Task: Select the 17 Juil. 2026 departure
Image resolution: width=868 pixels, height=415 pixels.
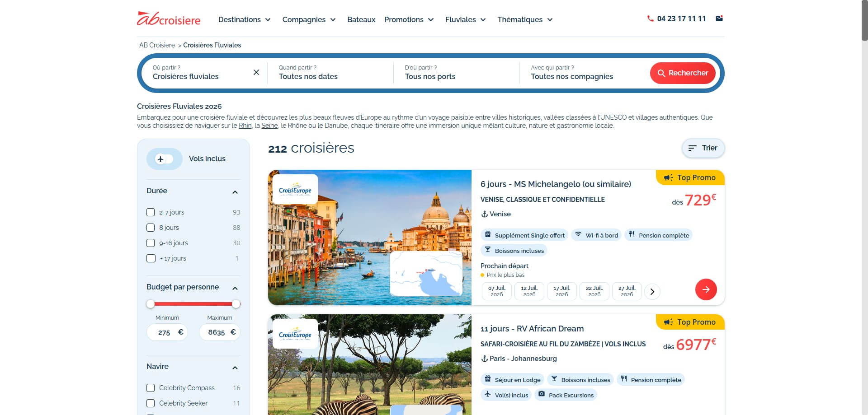Action: (x=562, y=291)
